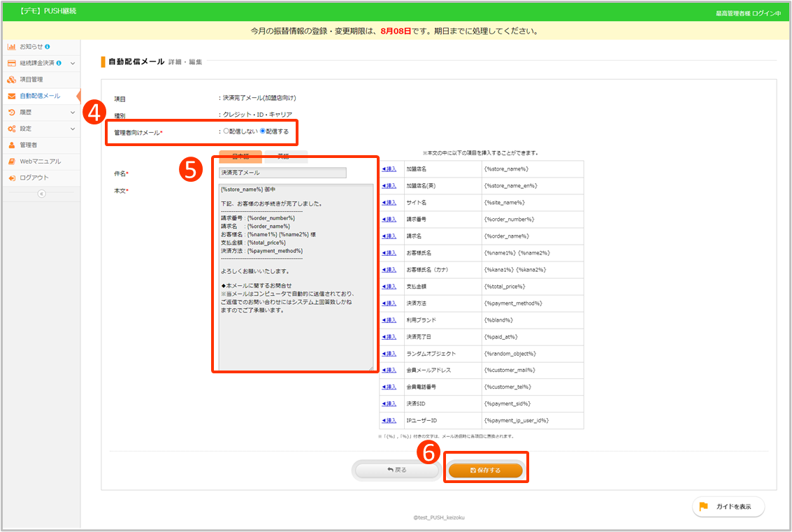The image size is (792, 532).
Task: Select the 配信しない radio button
Action: [x=226, y=131]
